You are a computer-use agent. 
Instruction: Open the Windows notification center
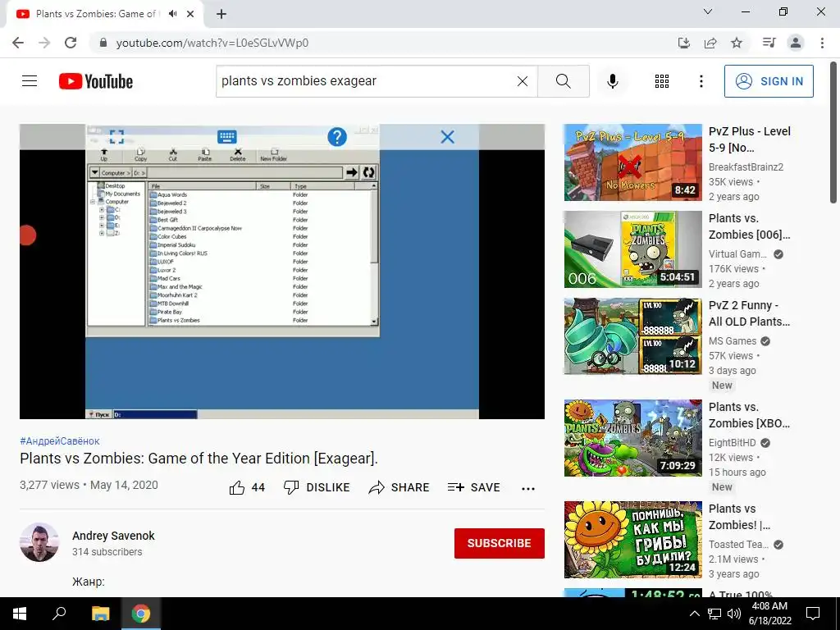tap(813, 614)
